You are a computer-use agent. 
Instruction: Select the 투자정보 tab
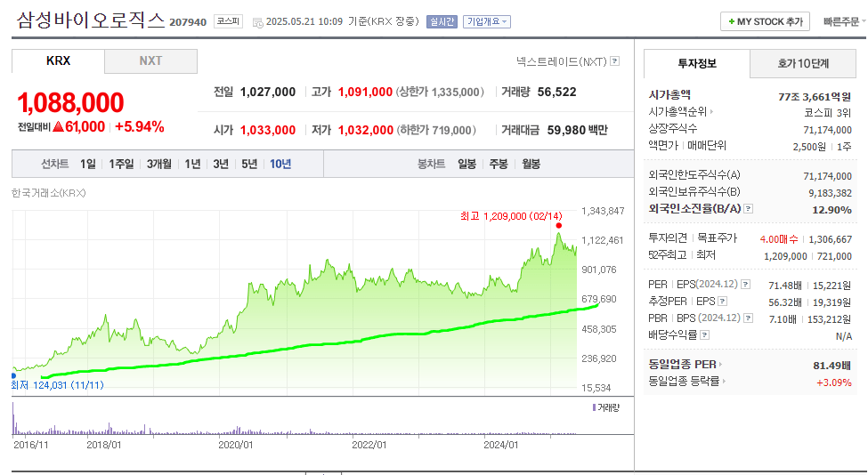pos(697,63)
